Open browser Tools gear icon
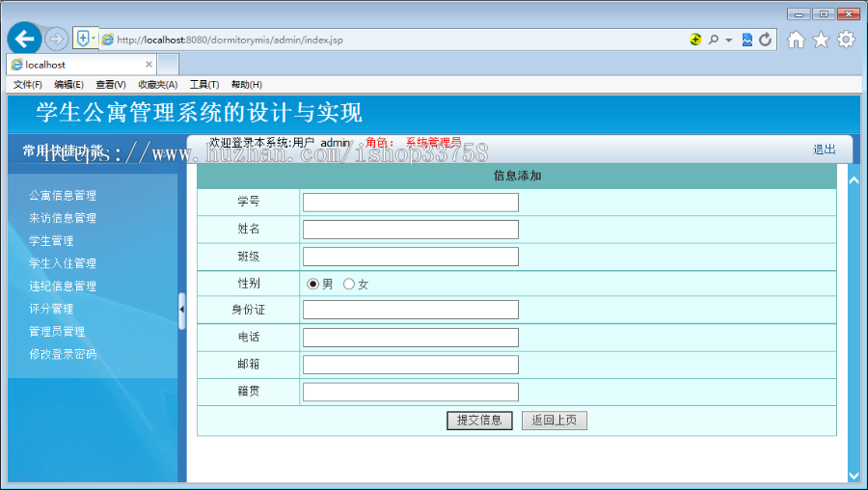 tap(846, 40)
